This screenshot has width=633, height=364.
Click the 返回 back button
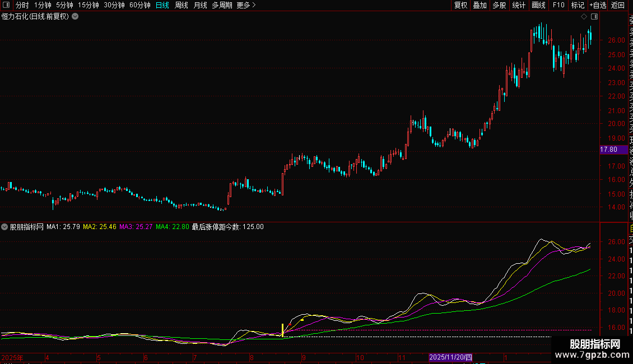618,5
